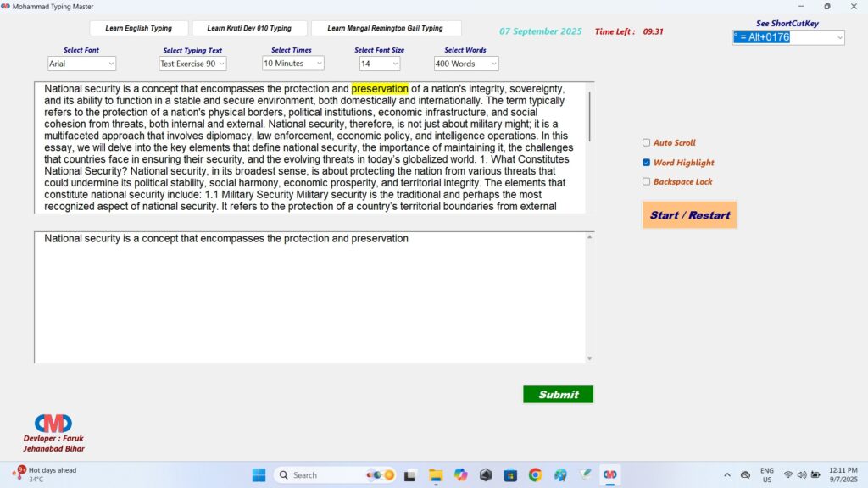Open the Select Words dropdown
This screenshot has width=868, height=488.
tap(466, 64)
